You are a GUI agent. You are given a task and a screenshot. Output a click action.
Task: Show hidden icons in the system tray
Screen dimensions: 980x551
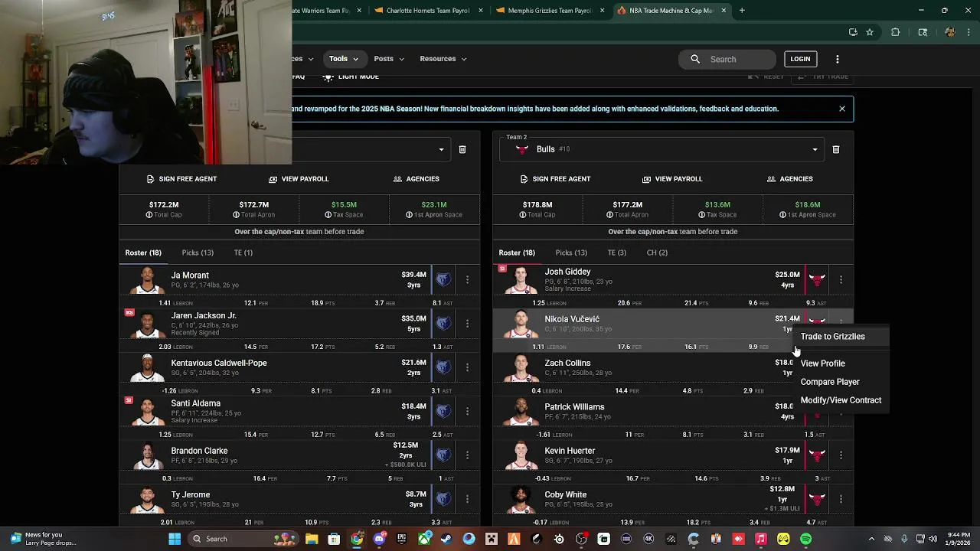[x=873, y=539]
